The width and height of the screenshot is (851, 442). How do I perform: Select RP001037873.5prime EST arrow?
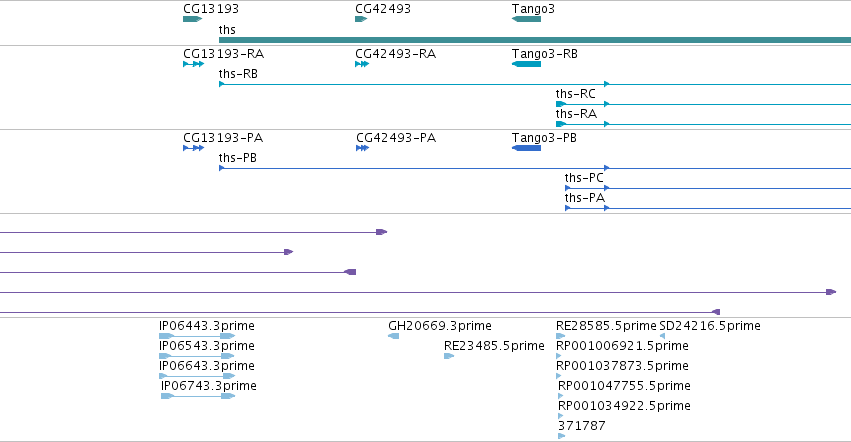559,376
